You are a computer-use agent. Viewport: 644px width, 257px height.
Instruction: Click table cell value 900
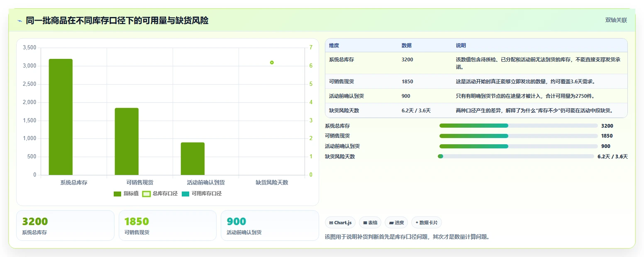coord(406,96)
